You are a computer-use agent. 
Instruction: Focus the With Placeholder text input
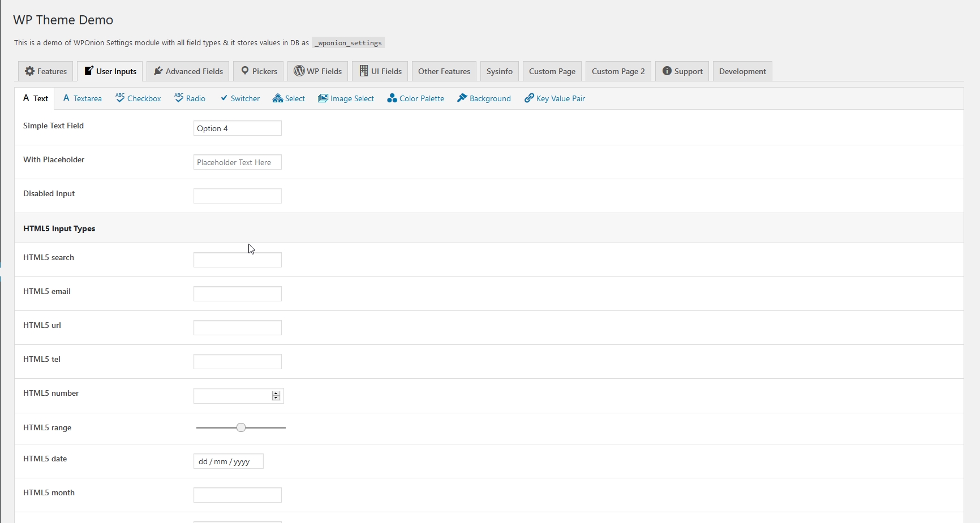click(238, 162)
